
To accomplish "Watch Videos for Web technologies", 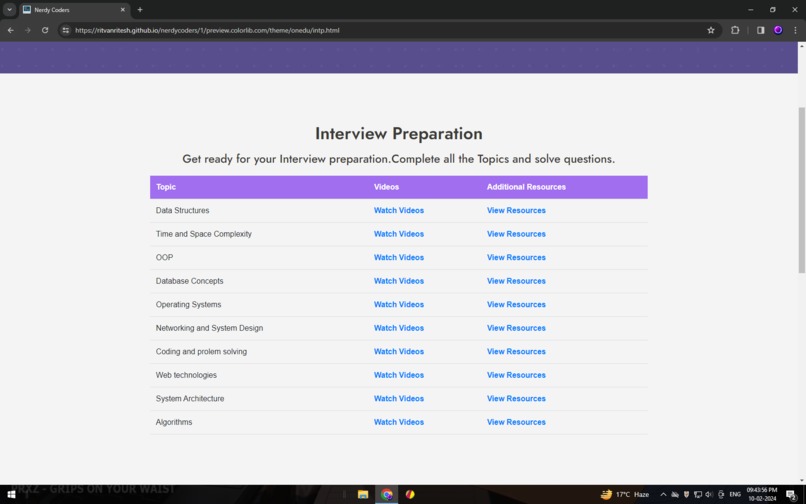I will [399, 375].
